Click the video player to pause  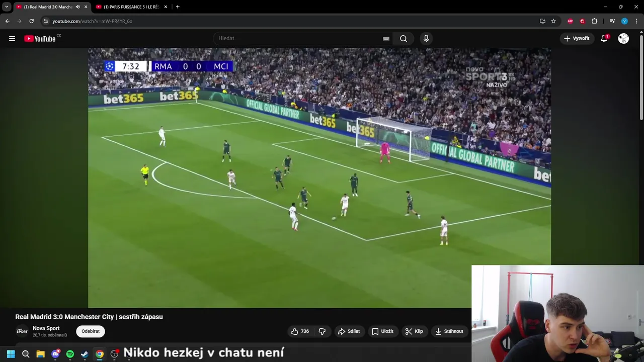click(319, 177)
